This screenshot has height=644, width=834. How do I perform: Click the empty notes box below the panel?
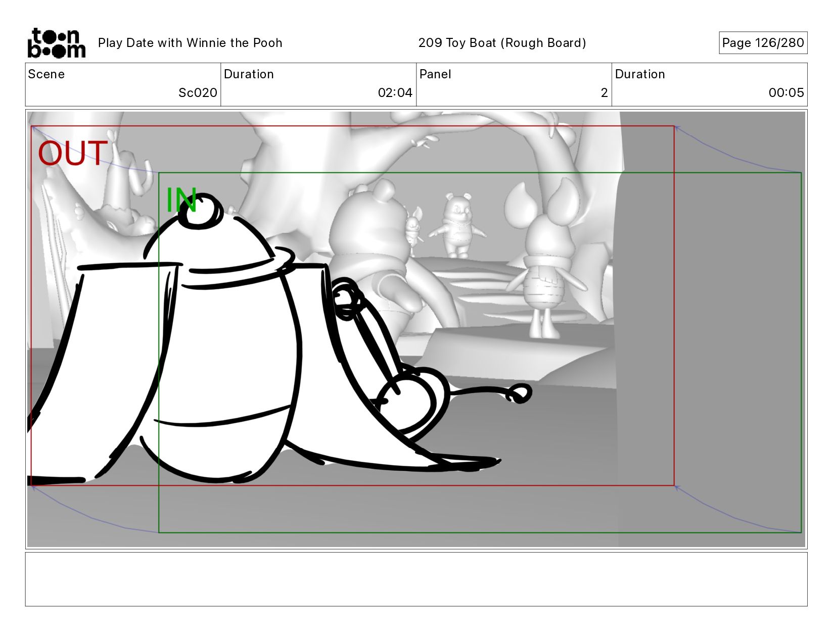pos(416,579)
